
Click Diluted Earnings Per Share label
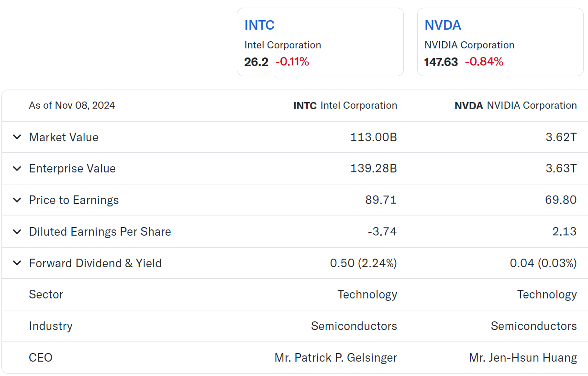[100, 232]
